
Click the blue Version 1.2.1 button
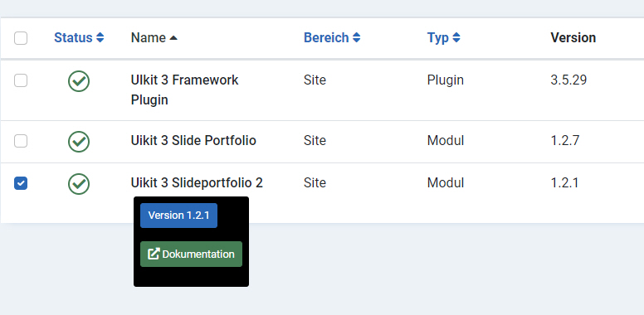[x=178, y=216]
